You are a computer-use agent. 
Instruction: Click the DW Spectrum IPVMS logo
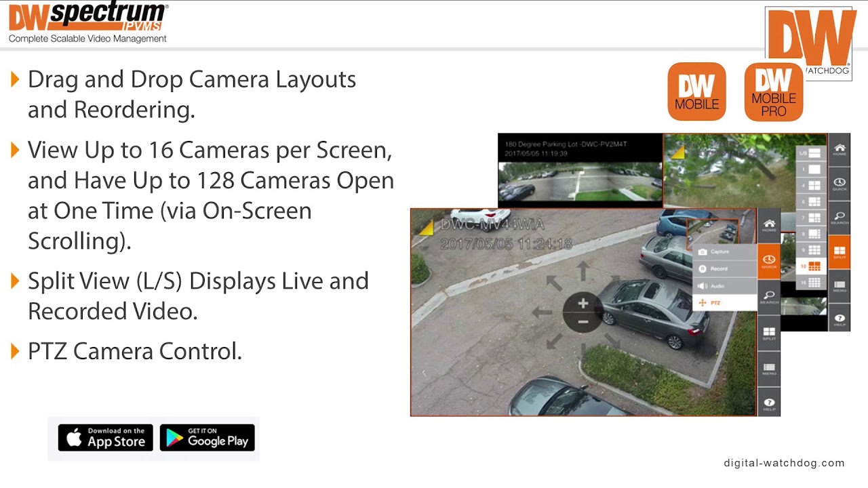click(88, 18)
